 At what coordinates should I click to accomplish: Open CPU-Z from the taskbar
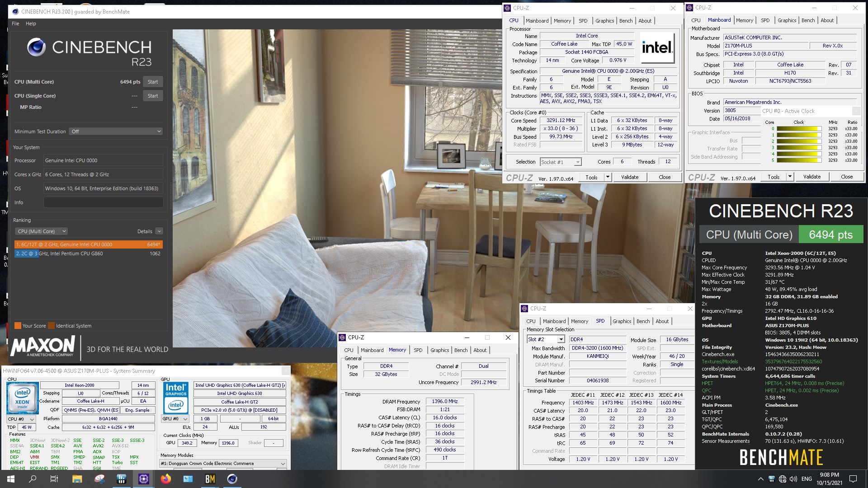pyautogui.click(x=144, y=479)
